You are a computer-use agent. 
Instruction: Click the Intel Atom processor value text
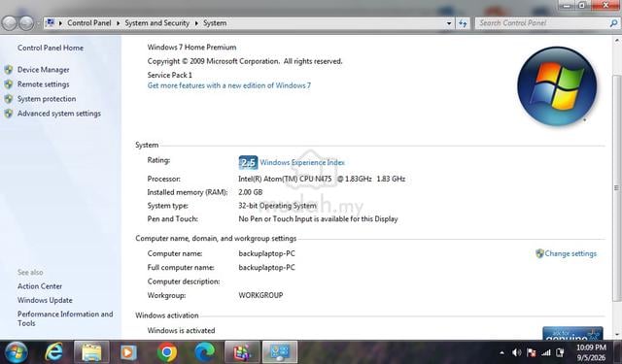(322, 179)
